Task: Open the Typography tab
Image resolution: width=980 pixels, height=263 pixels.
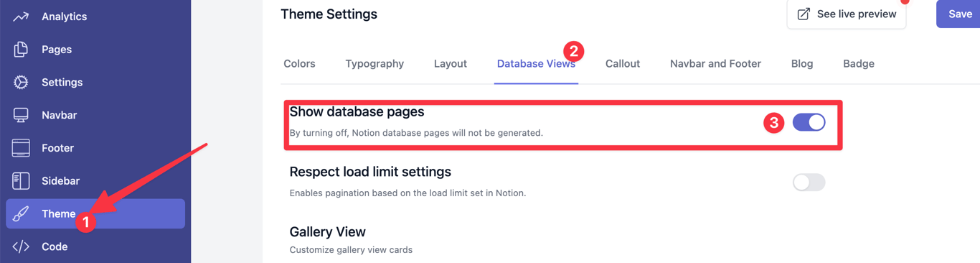Action: (x=374, y=64)
